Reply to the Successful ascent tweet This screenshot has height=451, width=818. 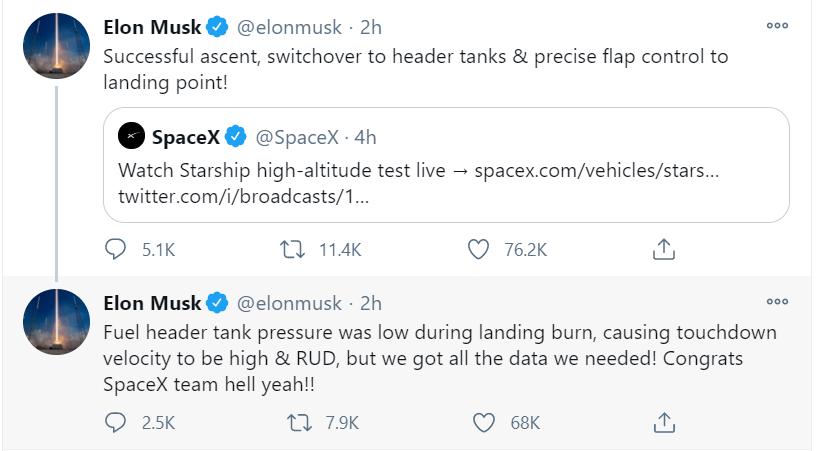116,250
